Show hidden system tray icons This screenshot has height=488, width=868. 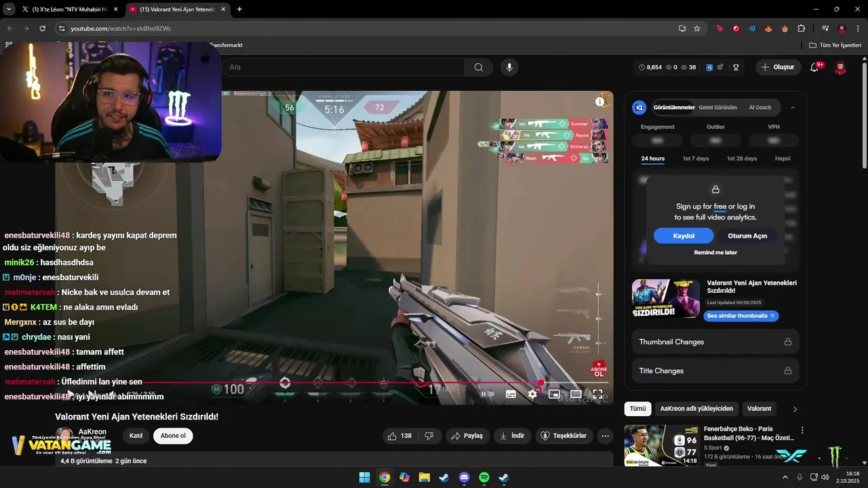pyautogui.click(x=785, y=477)
